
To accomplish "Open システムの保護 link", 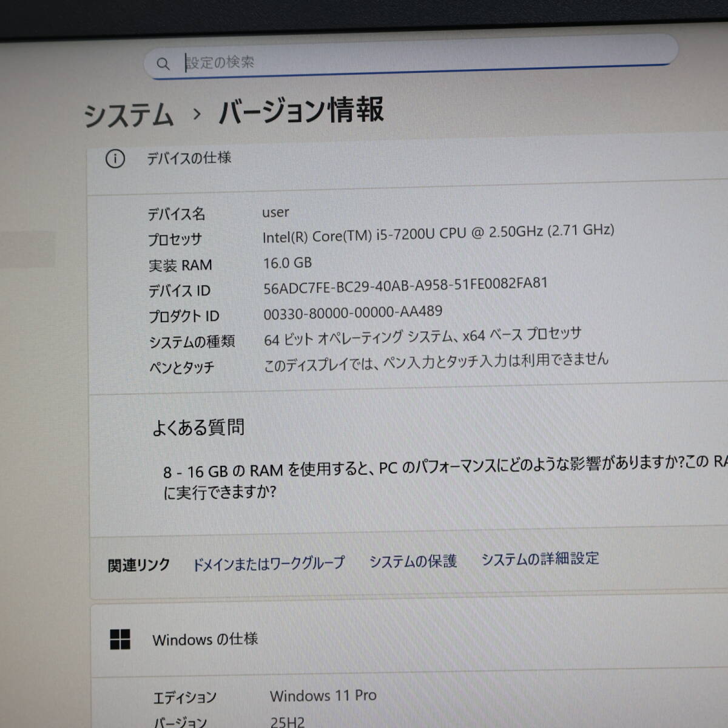I will (x=413, y=561).
